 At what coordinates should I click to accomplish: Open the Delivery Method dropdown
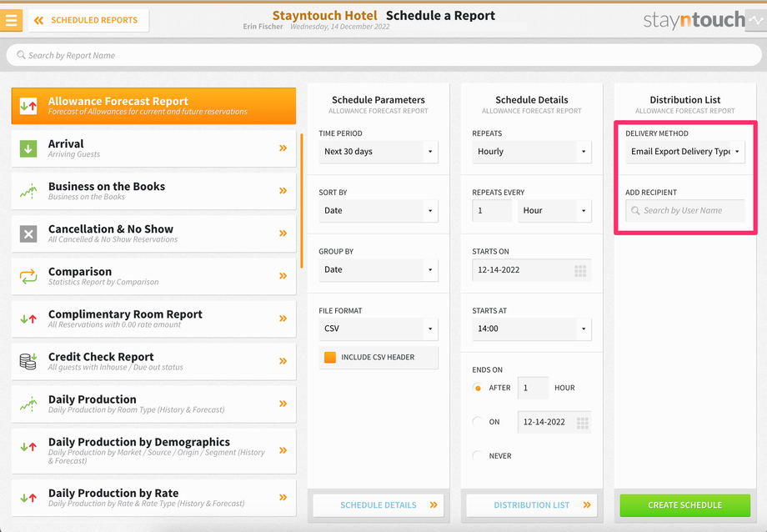tap(684, 152)
